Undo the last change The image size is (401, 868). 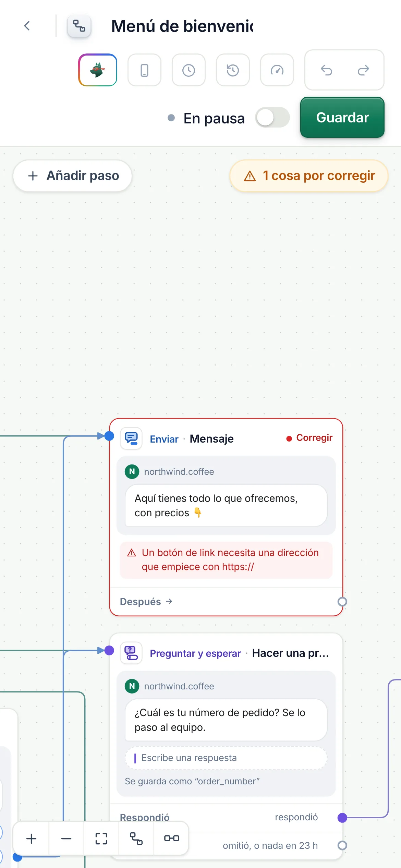click(326, 70)
